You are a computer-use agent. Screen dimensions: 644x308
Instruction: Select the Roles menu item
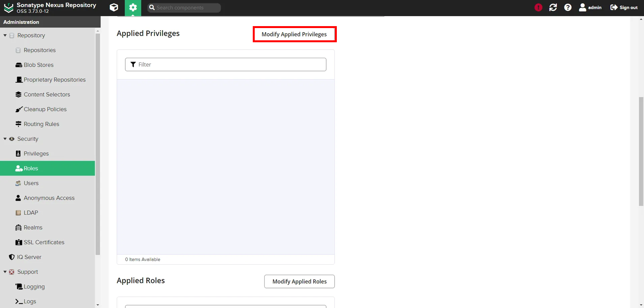(48, 168)
